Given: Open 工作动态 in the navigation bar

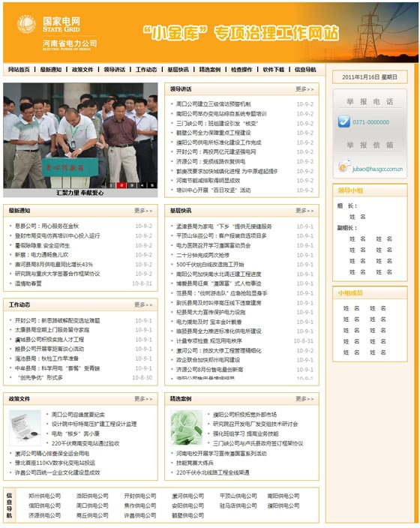Looking at the screenshot, I should point(146,69).
